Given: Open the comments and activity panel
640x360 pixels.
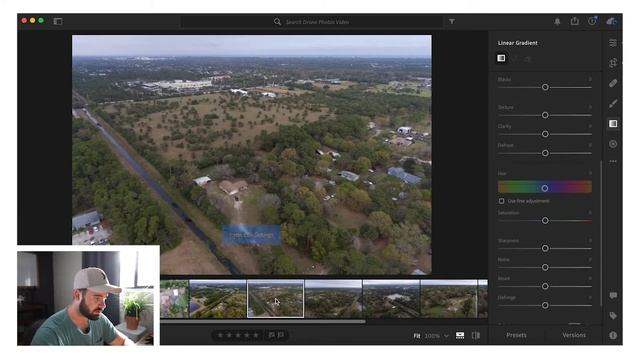Looking at the screenshot, I should click(x=613, y=295).
